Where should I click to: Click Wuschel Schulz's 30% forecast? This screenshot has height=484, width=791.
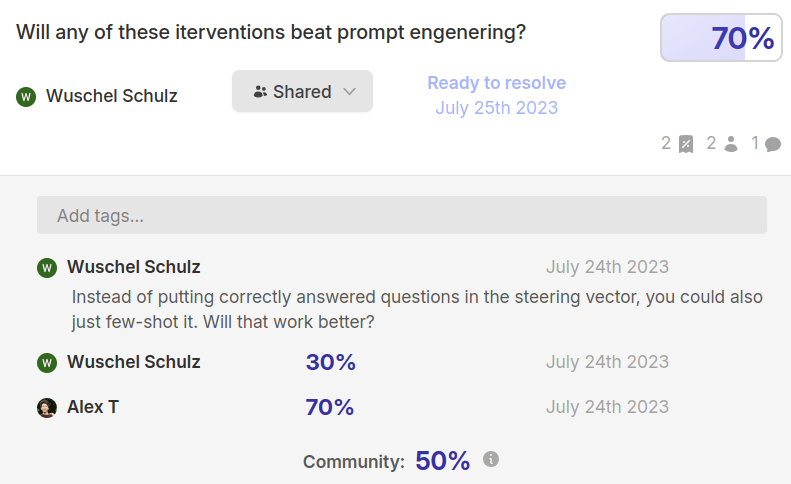330,362
